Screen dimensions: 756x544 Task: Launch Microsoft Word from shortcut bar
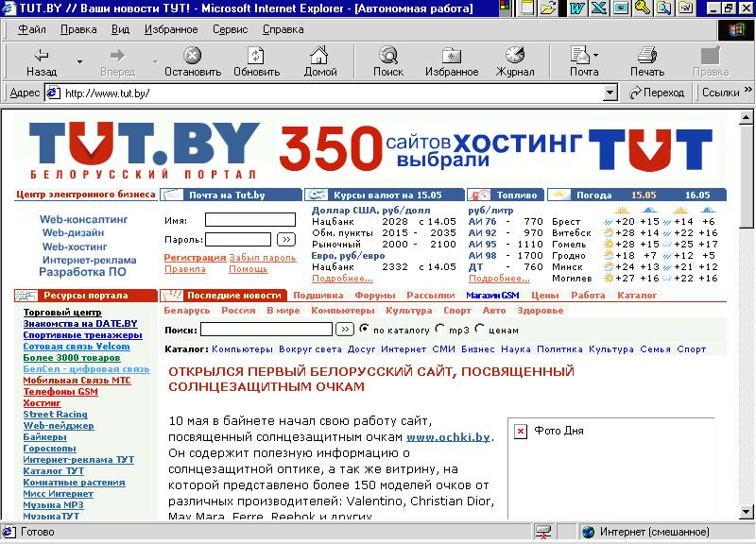click(x=576, y=8)
